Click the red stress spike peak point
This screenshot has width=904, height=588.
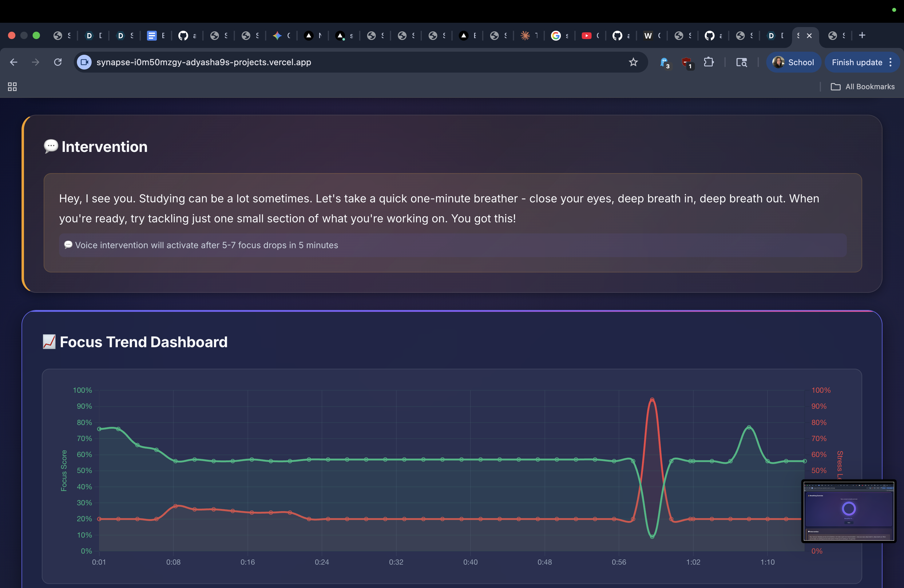652,399
